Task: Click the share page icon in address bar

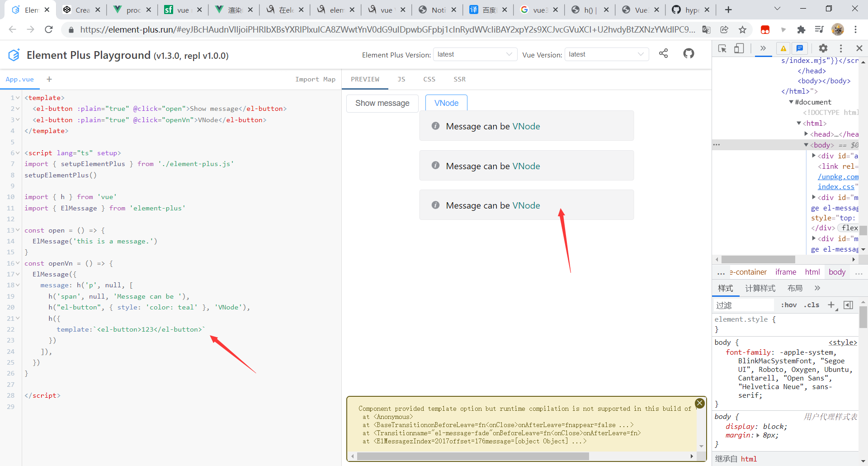Action: point(724,29)
